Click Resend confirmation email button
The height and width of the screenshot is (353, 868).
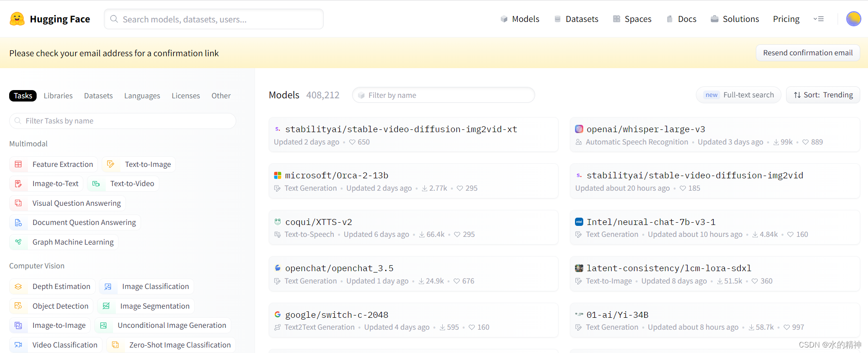point(808,53)
